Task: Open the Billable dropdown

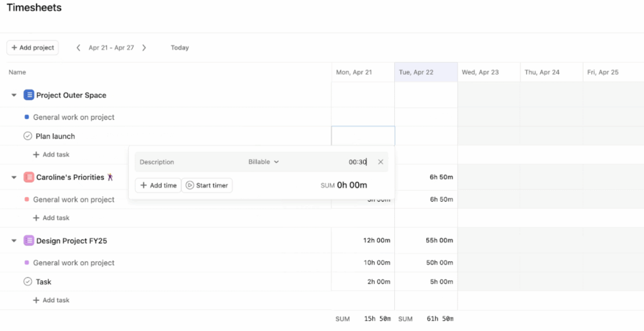Action: pos(263,162)
